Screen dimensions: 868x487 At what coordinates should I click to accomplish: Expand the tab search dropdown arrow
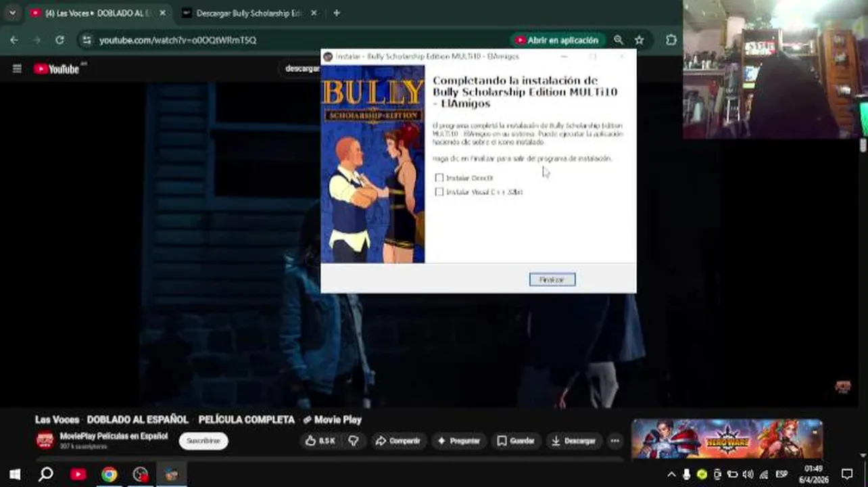coord(12,13)
